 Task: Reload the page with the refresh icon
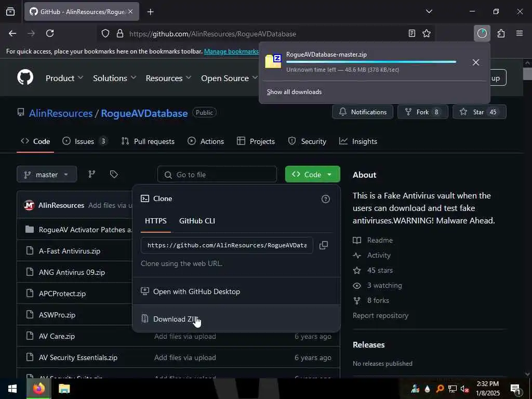[x=50, y=33]
